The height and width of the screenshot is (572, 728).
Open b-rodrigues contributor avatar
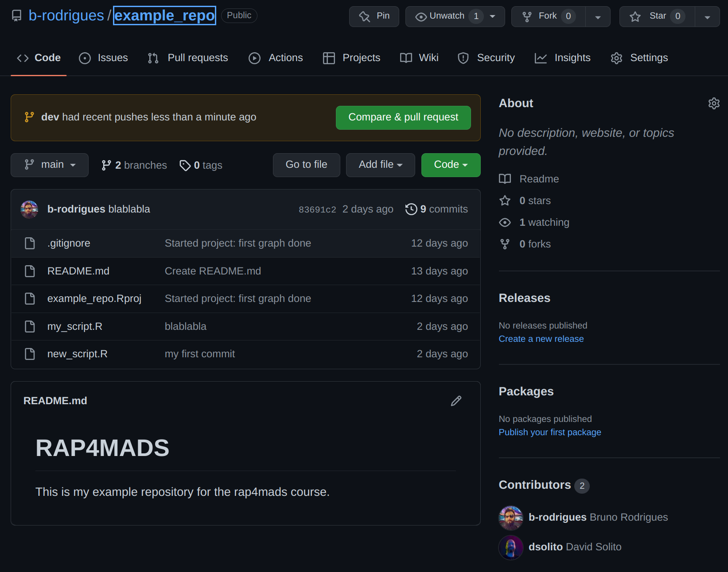[x=511, y=518]
